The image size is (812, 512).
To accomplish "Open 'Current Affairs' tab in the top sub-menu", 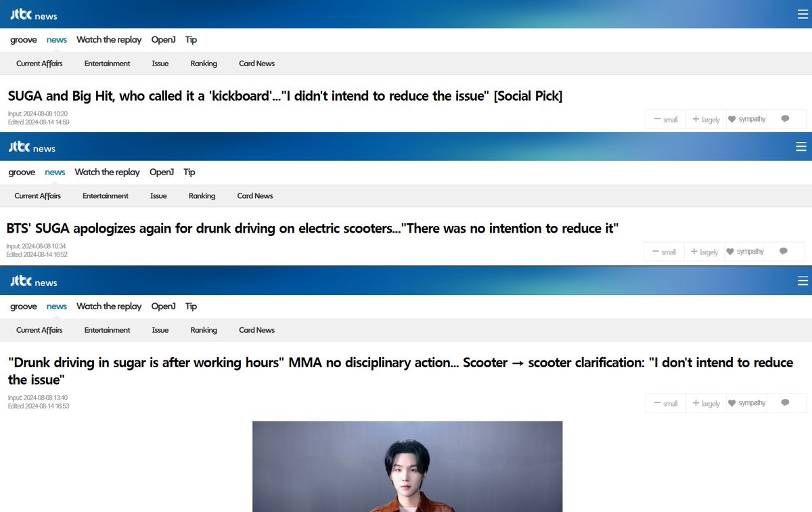I will (39, 64).
